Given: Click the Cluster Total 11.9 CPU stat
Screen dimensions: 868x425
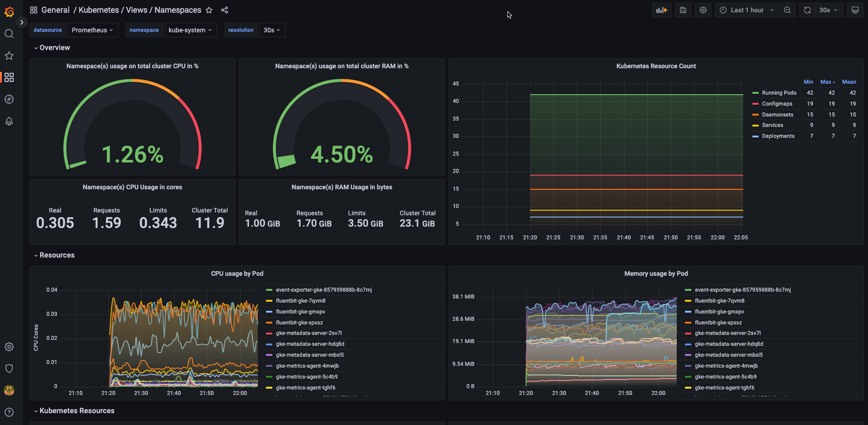Looking at the screenshot, I should (x=210, y=218).
